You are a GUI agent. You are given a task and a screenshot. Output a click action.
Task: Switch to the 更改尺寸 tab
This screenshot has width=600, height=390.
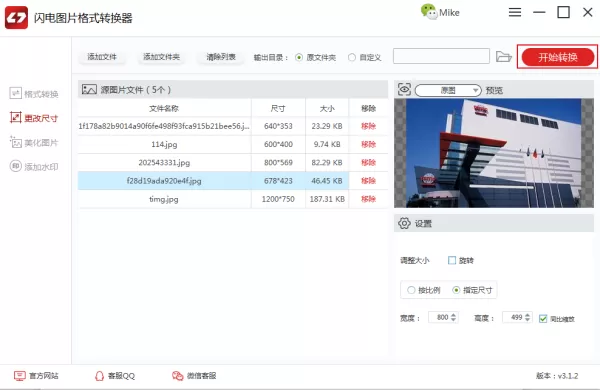[x=34, y=118]
